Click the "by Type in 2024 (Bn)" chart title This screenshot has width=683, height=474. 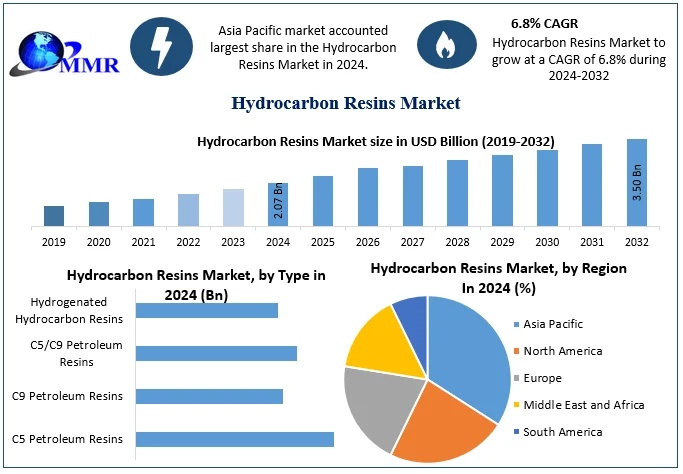click(x=196, y=285)
